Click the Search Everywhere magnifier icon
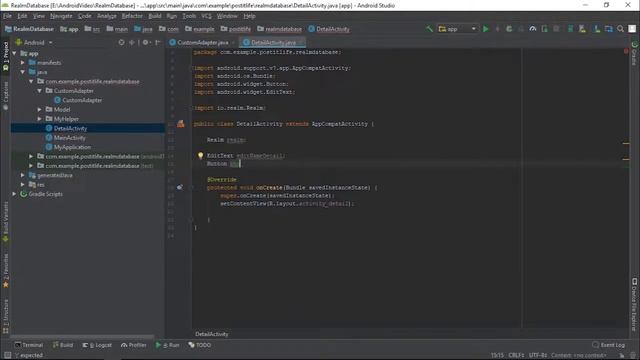 tap(620, 29)
